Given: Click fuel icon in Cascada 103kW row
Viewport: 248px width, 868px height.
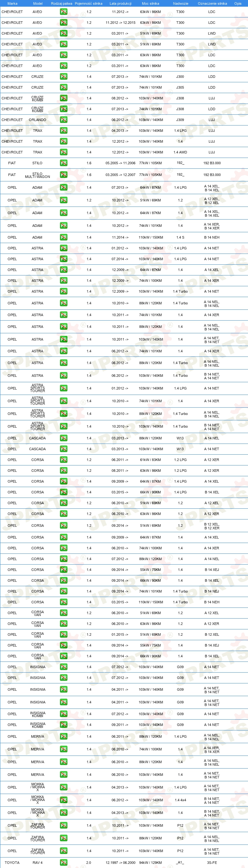Looking at the screenshot, I should 64,449.
